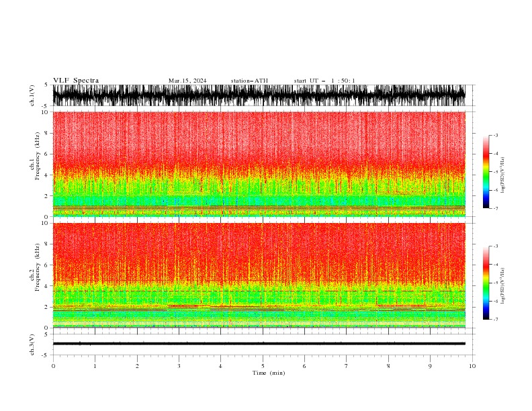532x411 pixels.
Task: Click the ch.2 colorbar "log(PSD)(V²/Hz)" label
Action: pos(503,286)
